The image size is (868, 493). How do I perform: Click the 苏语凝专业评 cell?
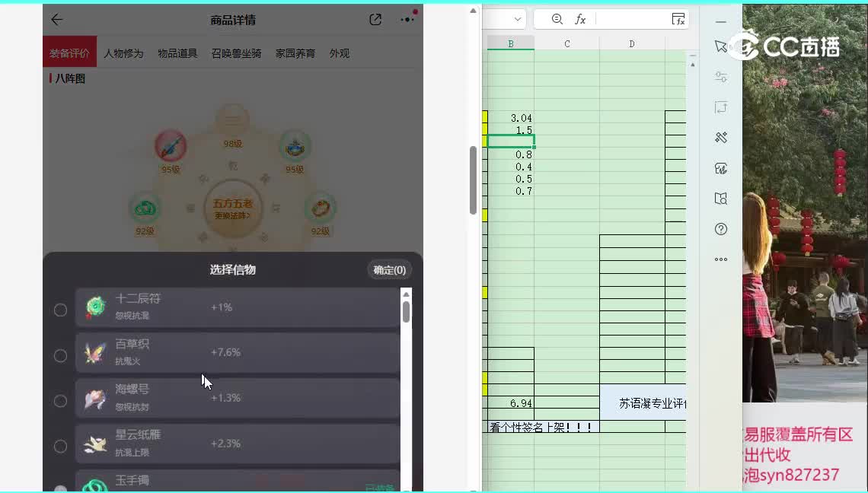coord(643,402)
